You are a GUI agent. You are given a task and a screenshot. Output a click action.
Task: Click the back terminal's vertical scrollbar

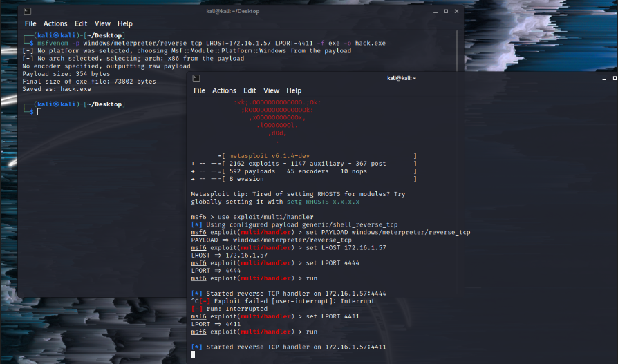point(457,51)
